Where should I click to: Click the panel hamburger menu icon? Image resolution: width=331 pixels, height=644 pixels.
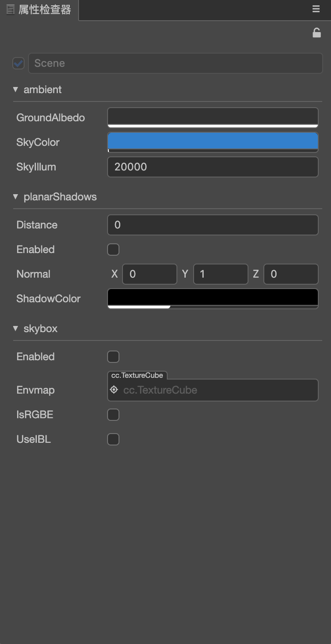click(316, 9)
